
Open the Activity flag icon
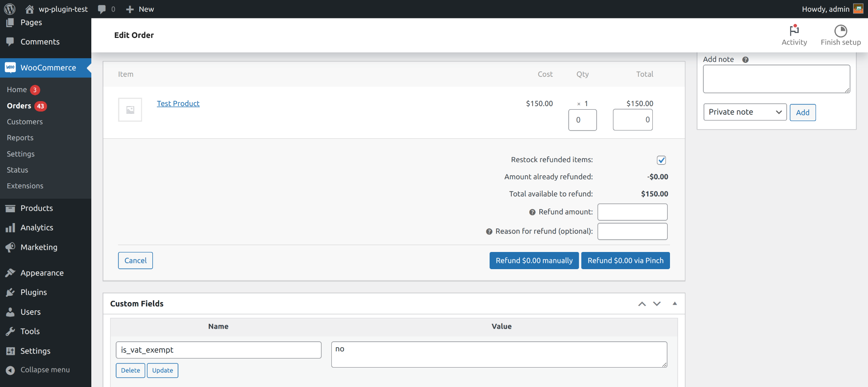click(x=794, y=31)
